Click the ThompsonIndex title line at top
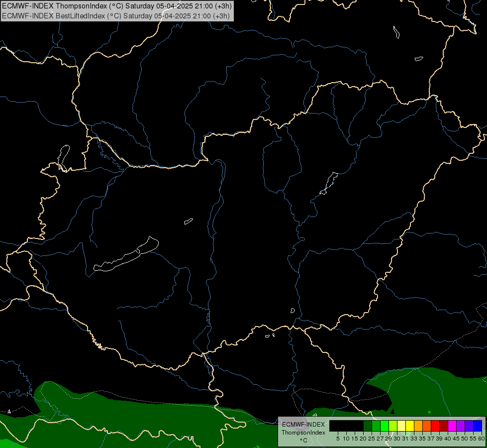This screenshot has height=448, width=487. (117, 5)
